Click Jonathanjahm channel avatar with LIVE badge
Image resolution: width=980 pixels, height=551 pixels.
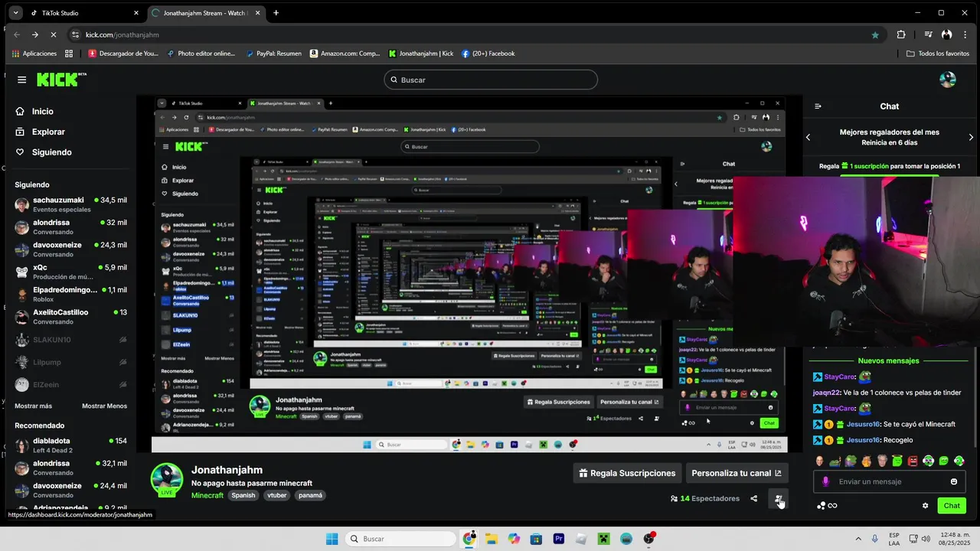pos(167,480)
